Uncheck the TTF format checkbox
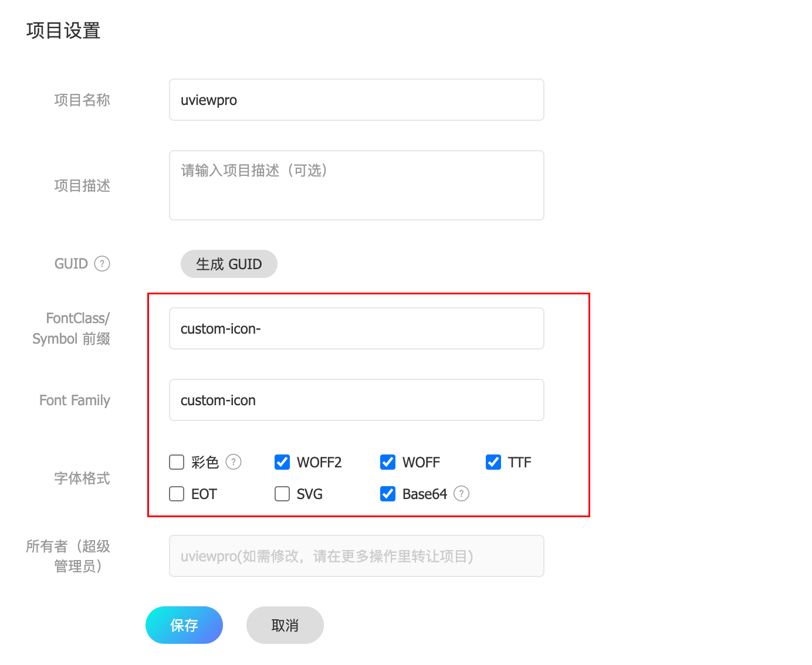812x665 pixels. pos(493,462)
